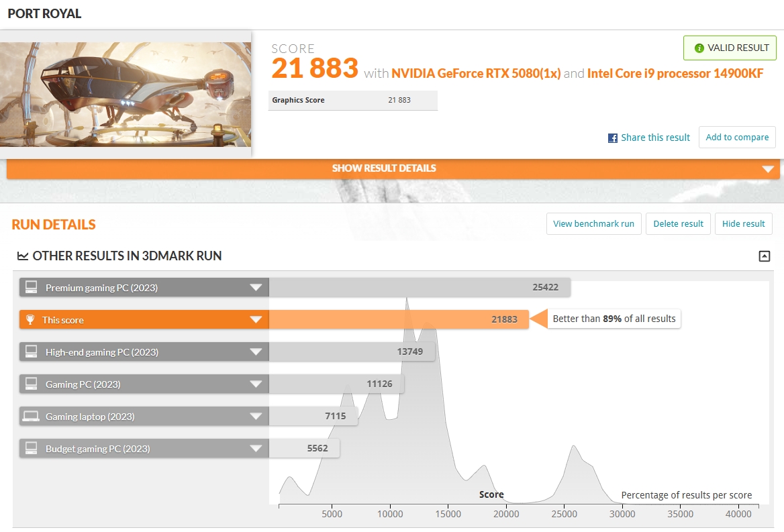Click the trophy icon on This score
Viewport: 784px width, 532px height.
point(30,320)
